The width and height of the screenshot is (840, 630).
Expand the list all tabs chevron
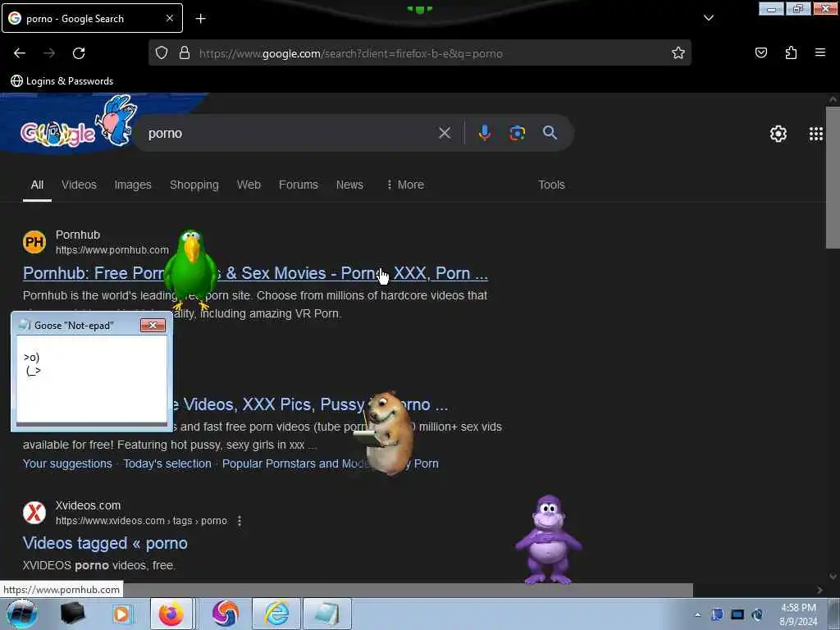point(708,18)
